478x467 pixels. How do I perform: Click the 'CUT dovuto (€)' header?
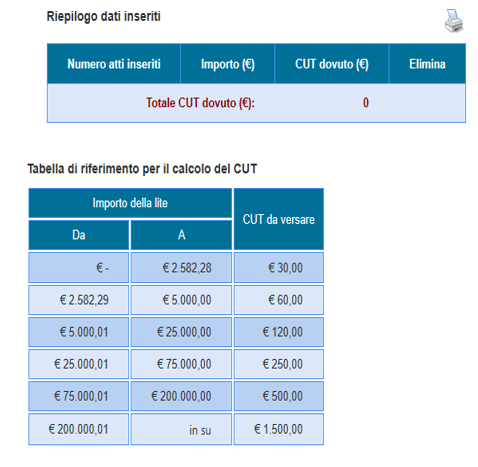coord(332,64)
